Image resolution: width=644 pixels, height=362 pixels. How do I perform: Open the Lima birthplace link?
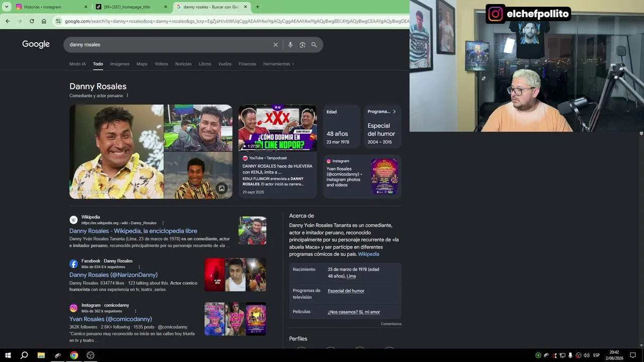pyautogui.click(x=351, y=276)
